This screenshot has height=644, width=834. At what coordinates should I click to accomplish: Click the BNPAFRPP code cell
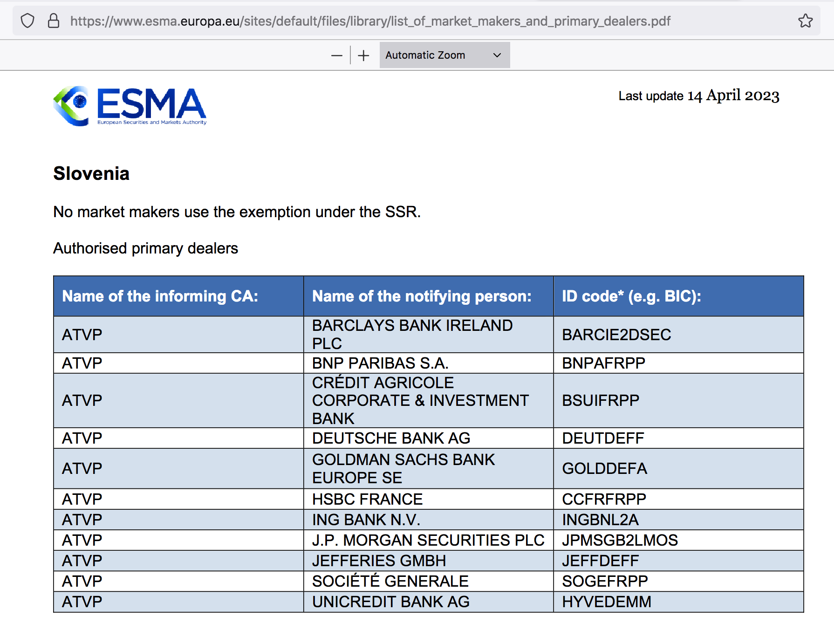[x=678, y=363]
